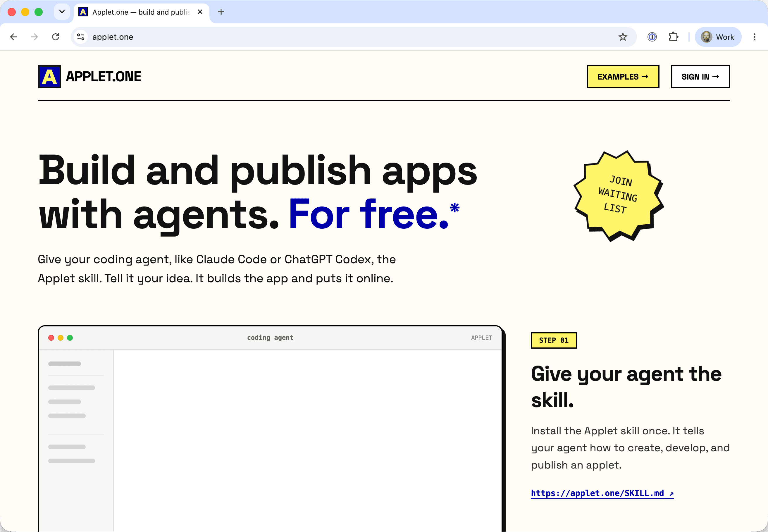Open the Extensions puzzle icon

673,37
